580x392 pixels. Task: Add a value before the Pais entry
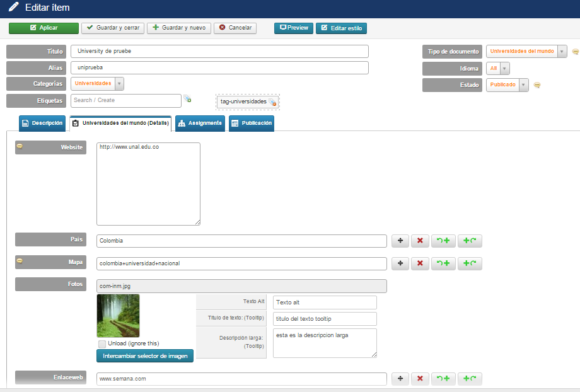click(x=443, y=241)
